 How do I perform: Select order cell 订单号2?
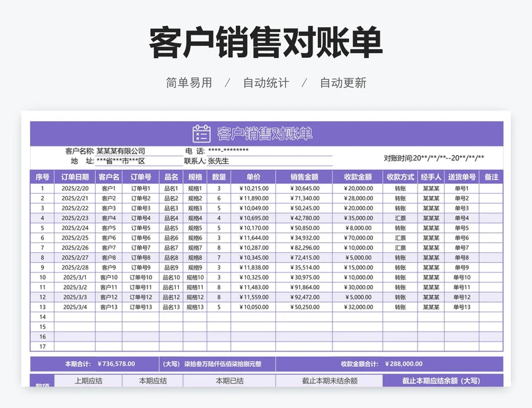[x=141, y=198]
